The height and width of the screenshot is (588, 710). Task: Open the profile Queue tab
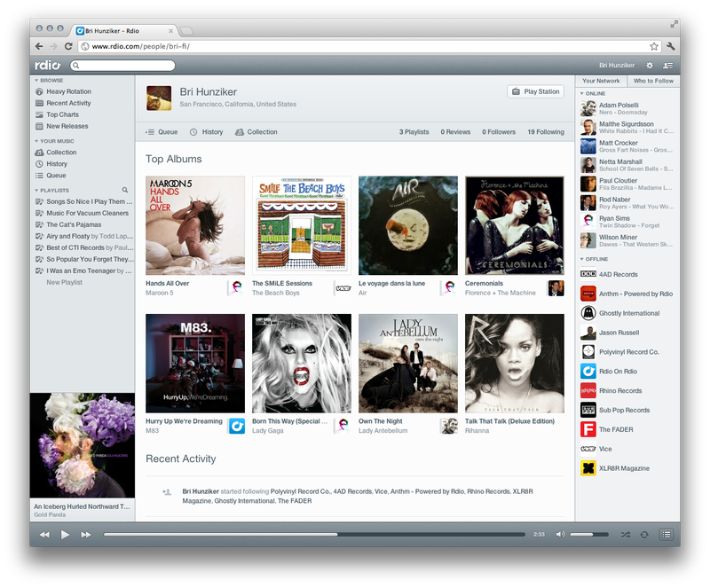click(x=162, y=132)
